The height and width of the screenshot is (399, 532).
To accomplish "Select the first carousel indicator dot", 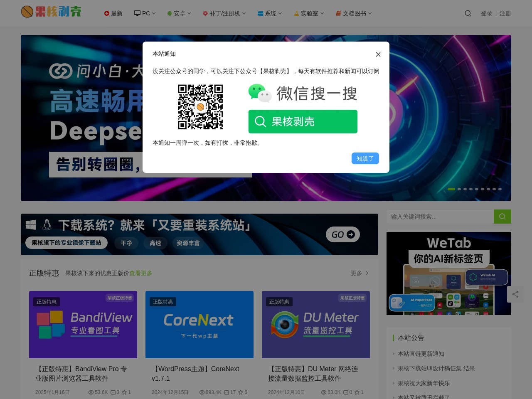I will click(451, 189).
